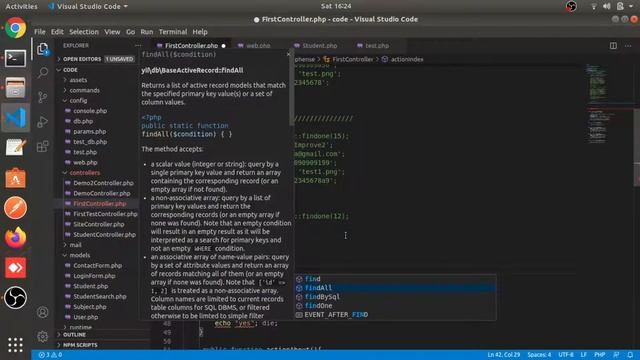
Task: Collapse the config folder
Action: [x=78, y=100]
